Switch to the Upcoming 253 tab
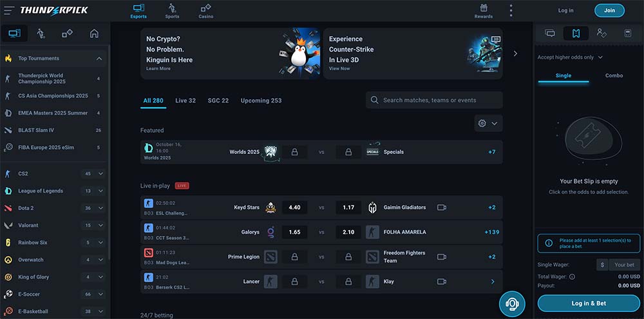 point(261,101)
